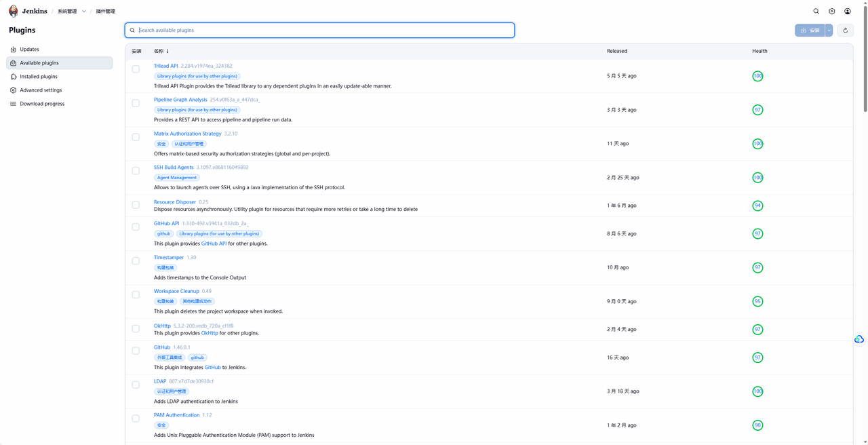Click the Installed plugins puzzle icon

tap(13, 77)
